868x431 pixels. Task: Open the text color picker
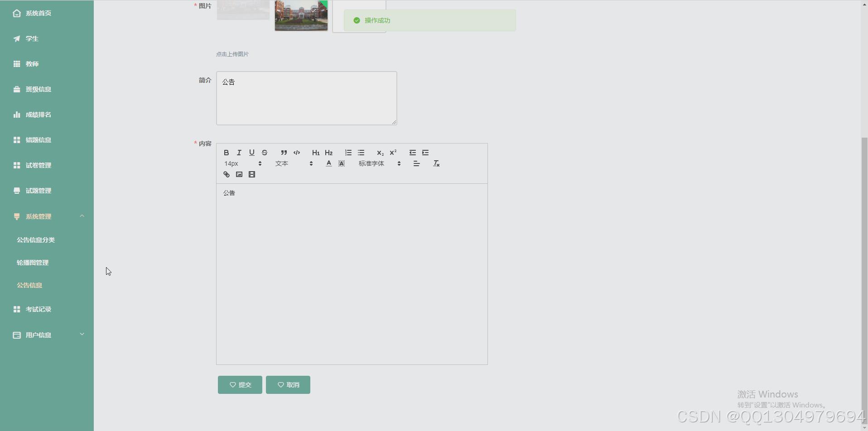(x=329, y=163)
